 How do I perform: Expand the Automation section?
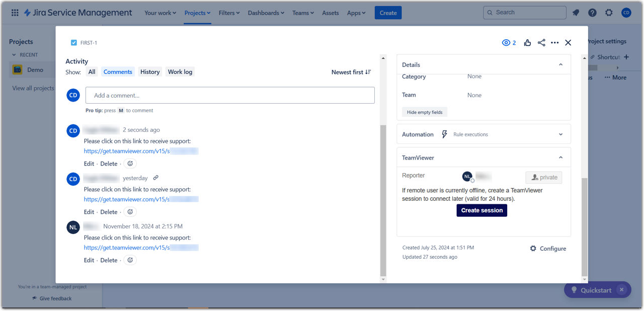pyautogui.click(x=561, y=134)
